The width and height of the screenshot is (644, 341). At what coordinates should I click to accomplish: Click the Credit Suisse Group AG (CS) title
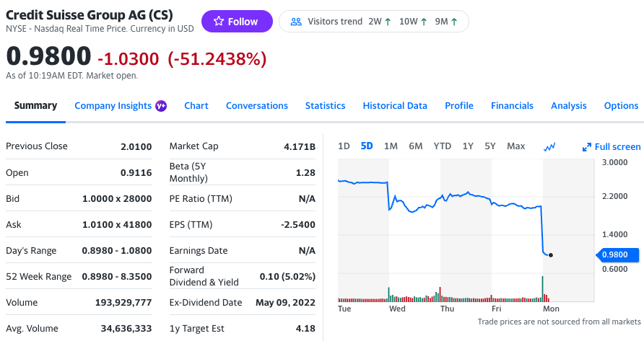click(89, 15)
